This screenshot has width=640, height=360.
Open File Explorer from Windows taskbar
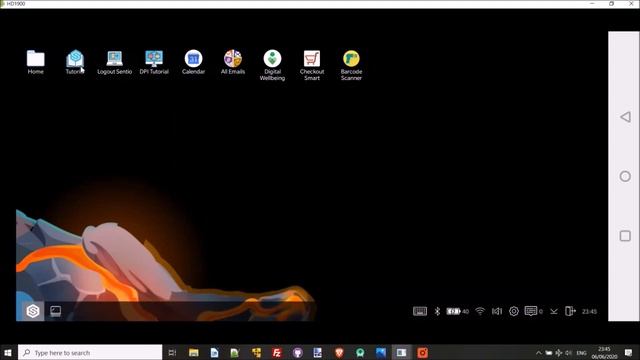click(193, 352)
